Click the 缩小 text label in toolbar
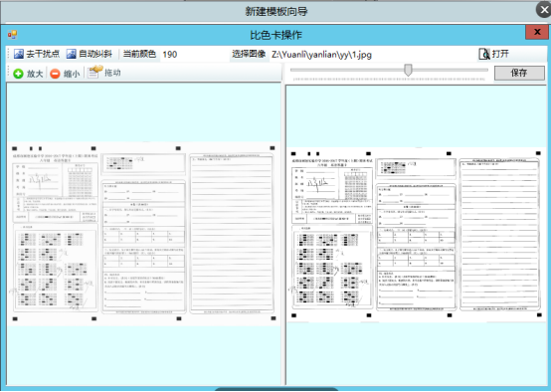Screen dimensions: 551x392 [x=72, y=74]
